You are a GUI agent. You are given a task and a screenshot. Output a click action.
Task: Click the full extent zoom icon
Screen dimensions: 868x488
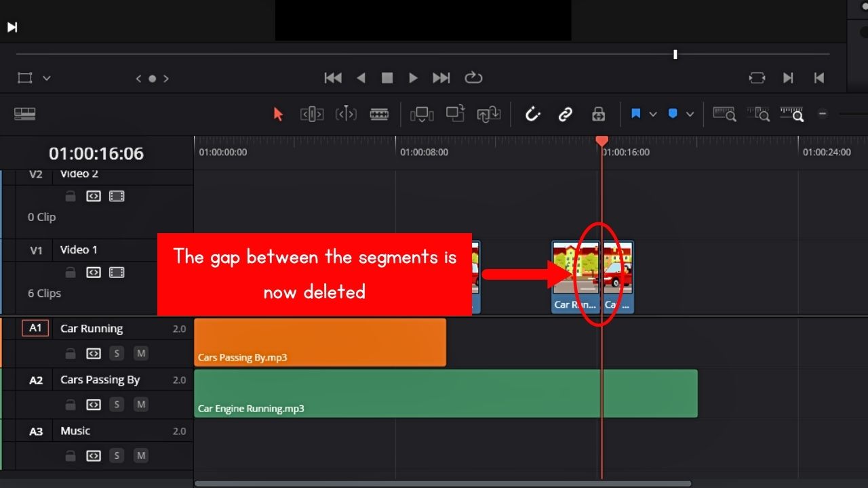(725, 113)
